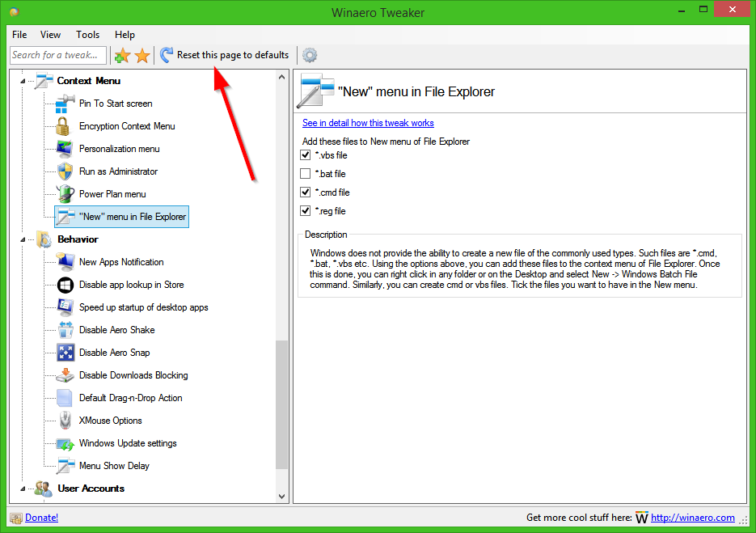Viewport: 756px width, 533px height.
Task: Select Disable Aero Snap text
Action: 115,353
